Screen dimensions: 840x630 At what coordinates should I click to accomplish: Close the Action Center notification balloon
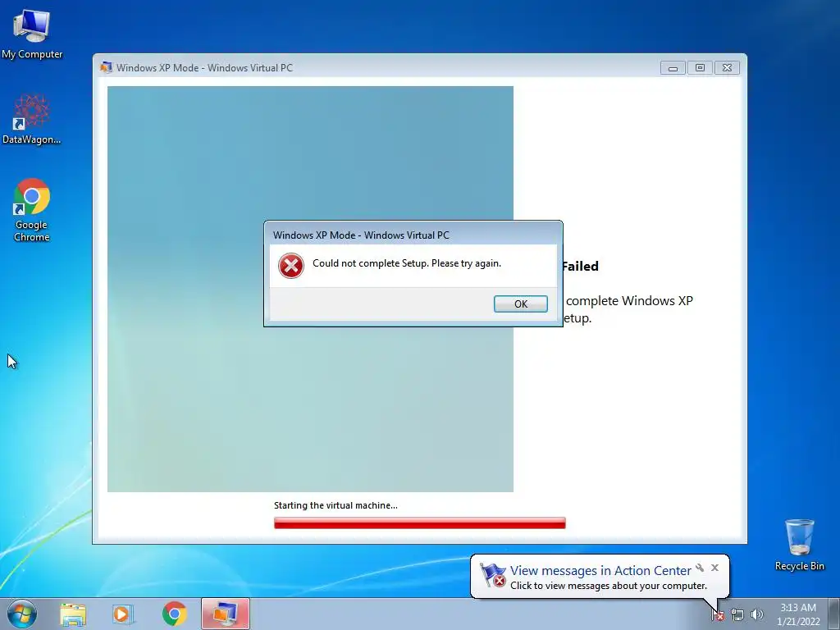pos(714,568)
